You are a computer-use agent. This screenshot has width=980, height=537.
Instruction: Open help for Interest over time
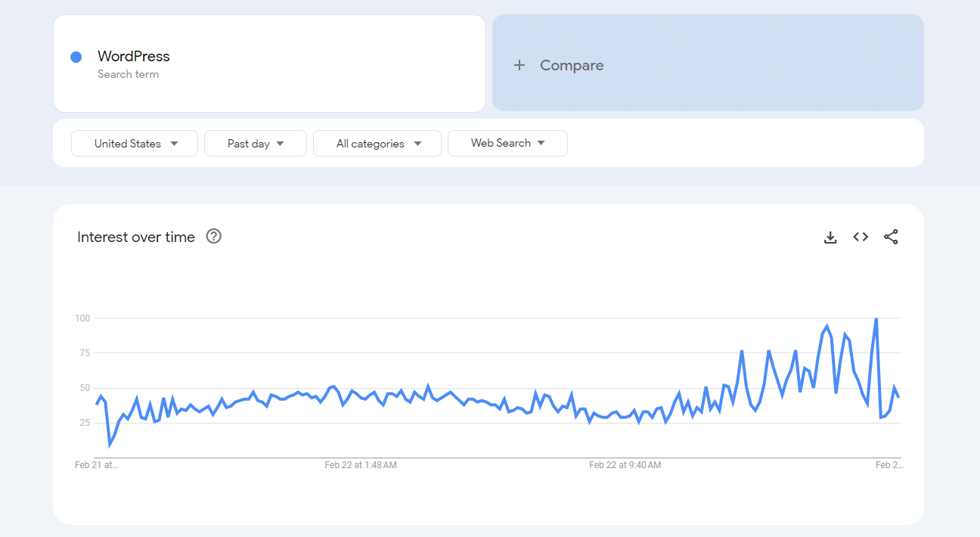pyautogui.click(x=214, y=237)
